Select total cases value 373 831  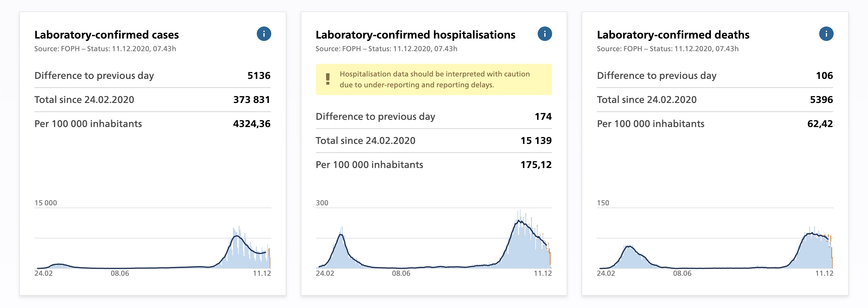coord(251,100)
